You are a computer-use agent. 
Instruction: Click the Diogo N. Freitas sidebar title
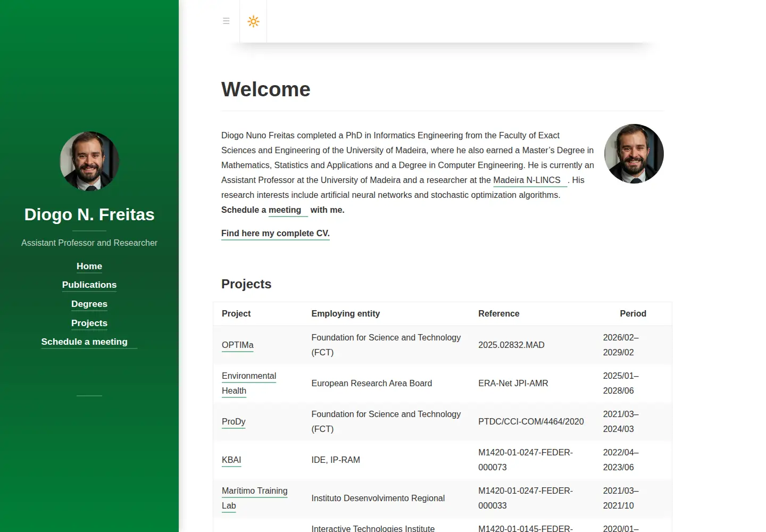pos(89,214)
